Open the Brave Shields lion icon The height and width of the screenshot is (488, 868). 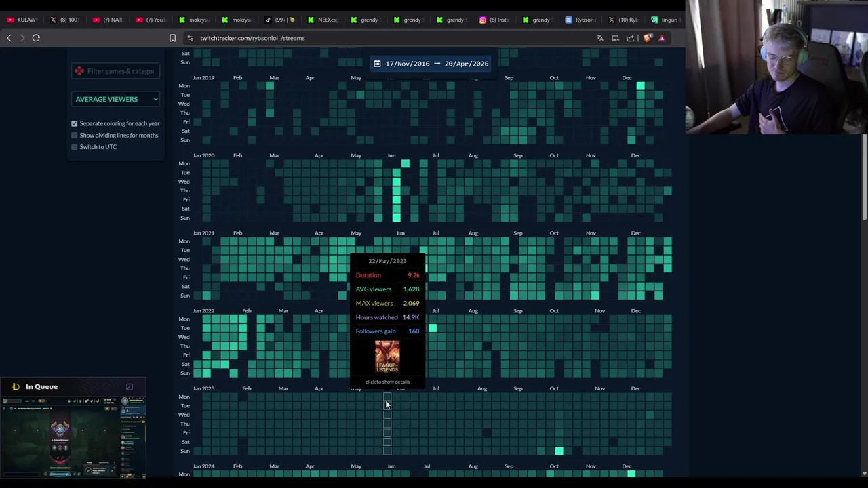tap(646, 38)
